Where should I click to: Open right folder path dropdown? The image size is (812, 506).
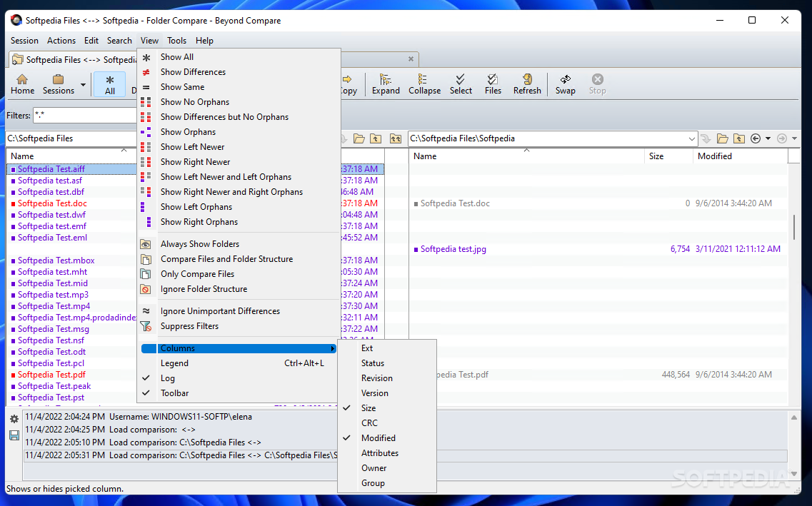pos(691,138)
